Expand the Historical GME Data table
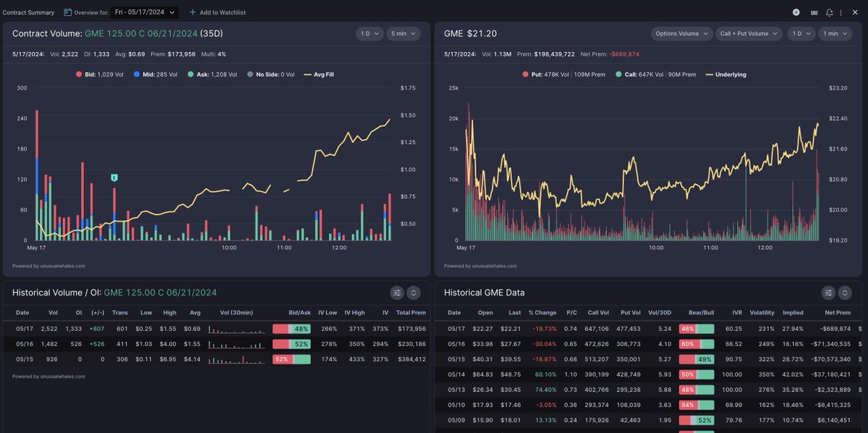This screenshot has width=868, height=433. click(844, 293)
